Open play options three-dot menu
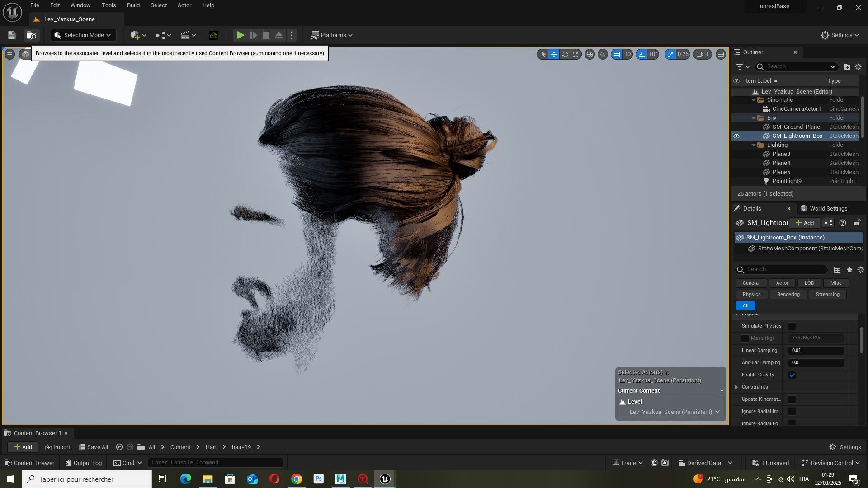The width and height of the screenshot is (868, 488). click(x=292, y=35)
